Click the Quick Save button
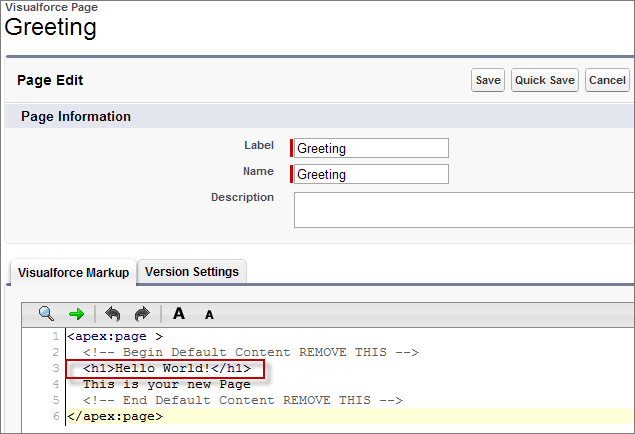This screenshot has height=434, width=635. tap(545, 80)
